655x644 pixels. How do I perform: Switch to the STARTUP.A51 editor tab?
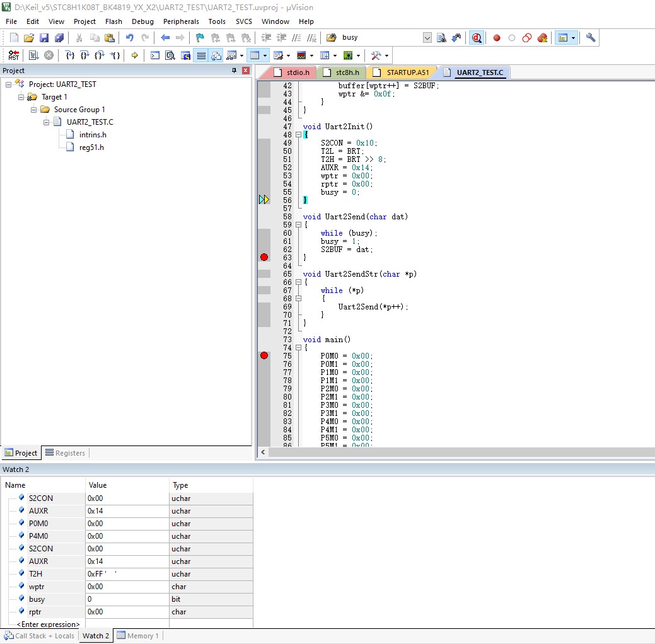pos(402,72)
